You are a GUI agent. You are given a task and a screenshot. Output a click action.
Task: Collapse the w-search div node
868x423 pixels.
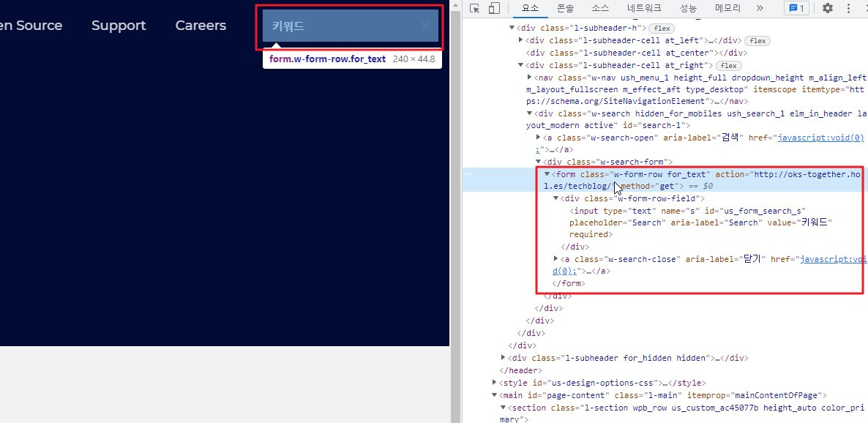(530, 113)
